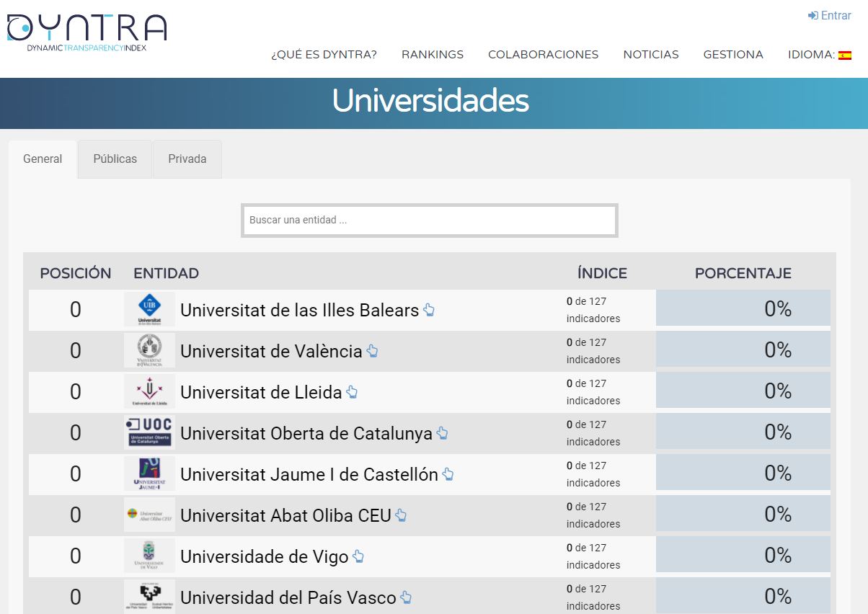Open Universitat de València entry
868x614 pixels.
pyautogui.click(x=271, y=352)
